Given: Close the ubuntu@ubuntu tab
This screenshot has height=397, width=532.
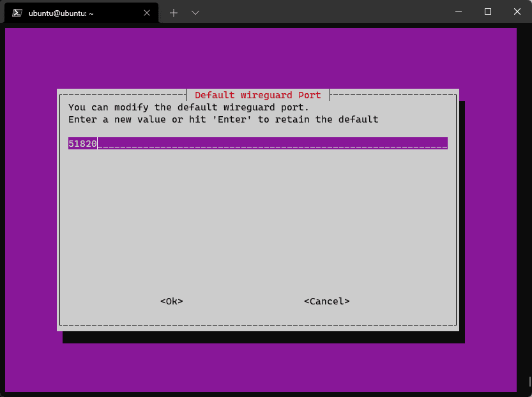Looking at the screenshot, I should coord(147,13).
